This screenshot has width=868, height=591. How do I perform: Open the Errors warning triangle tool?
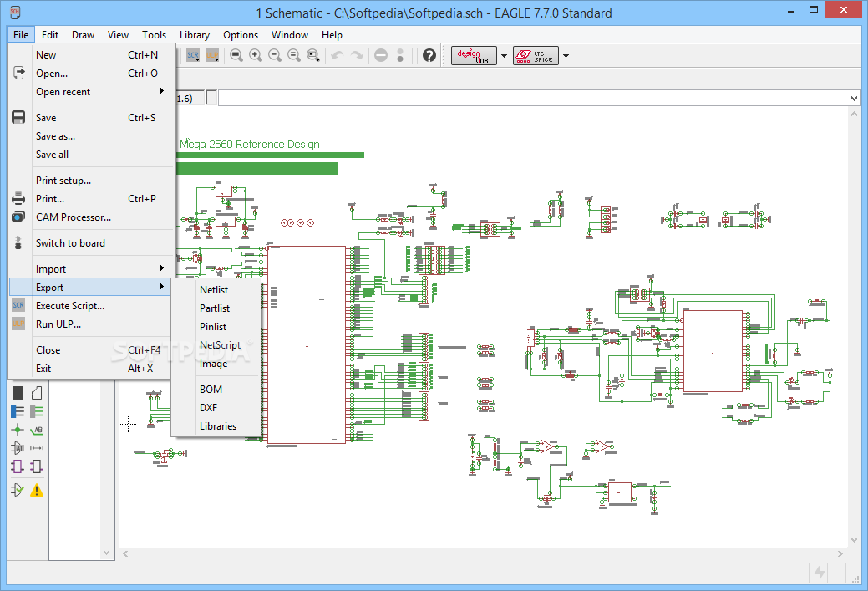pyautogui.click(x=37, y=490)
